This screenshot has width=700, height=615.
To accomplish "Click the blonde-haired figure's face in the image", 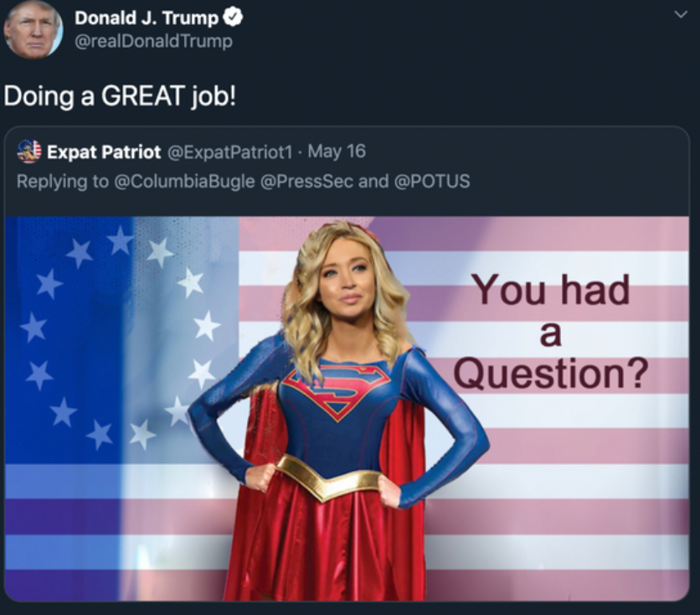I will tap(347, 280).
